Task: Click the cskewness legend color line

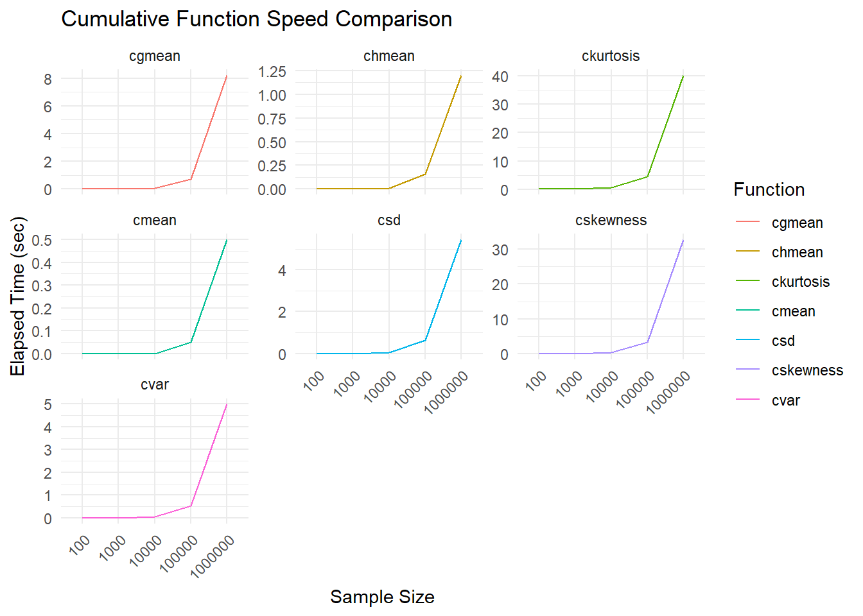Action: pos(747,370)
